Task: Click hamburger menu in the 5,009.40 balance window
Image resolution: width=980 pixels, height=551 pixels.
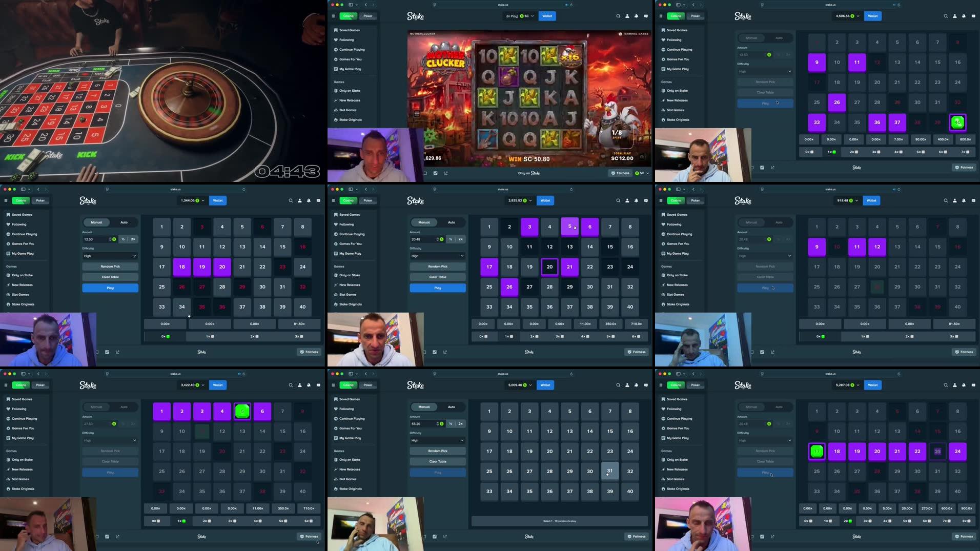Action: (333, 385)
